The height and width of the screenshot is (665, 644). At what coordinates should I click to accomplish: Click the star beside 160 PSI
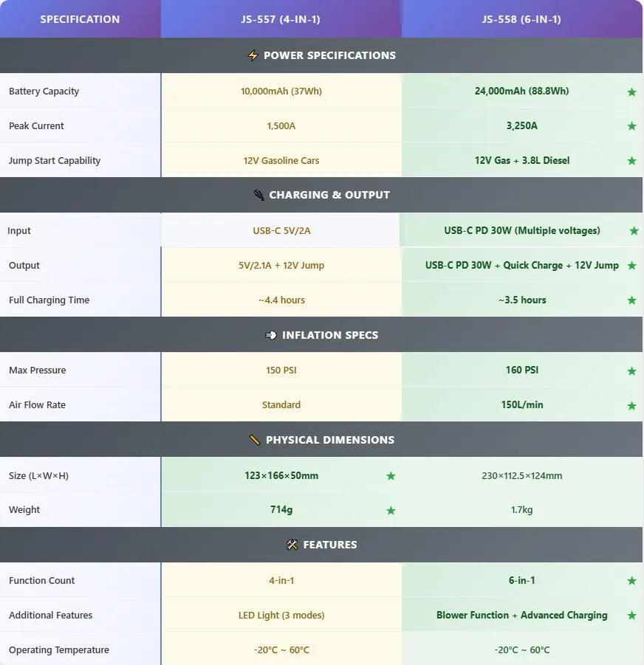tap(631, 371)
